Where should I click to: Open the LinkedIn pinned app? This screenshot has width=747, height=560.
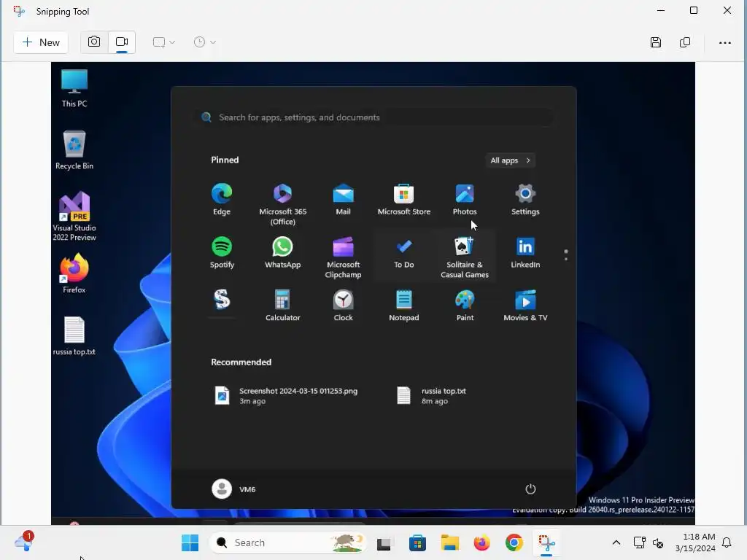point(525,253)
